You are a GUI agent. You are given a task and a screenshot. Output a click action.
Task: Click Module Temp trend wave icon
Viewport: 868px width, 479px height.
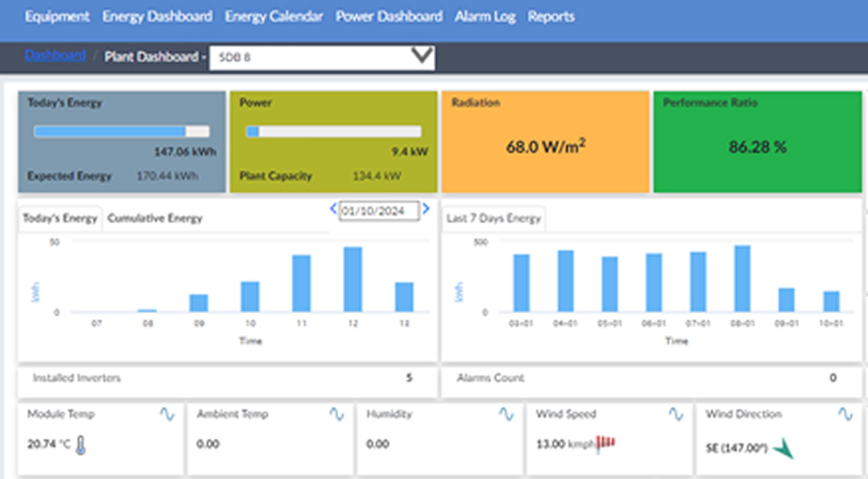[x=167, y=414]
